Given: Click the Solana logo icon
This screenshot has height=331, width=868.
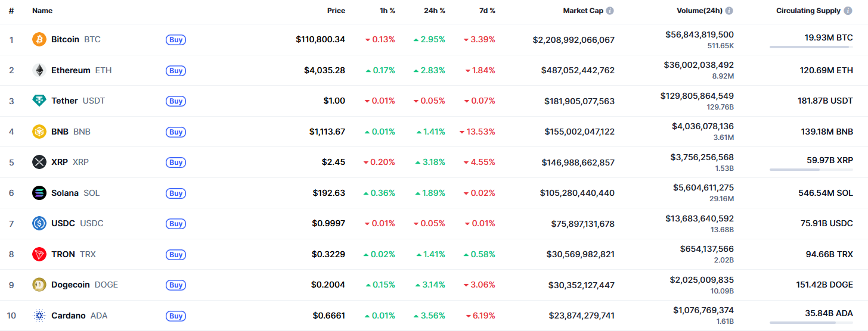Looking at the screenshot, I should 39,193.
